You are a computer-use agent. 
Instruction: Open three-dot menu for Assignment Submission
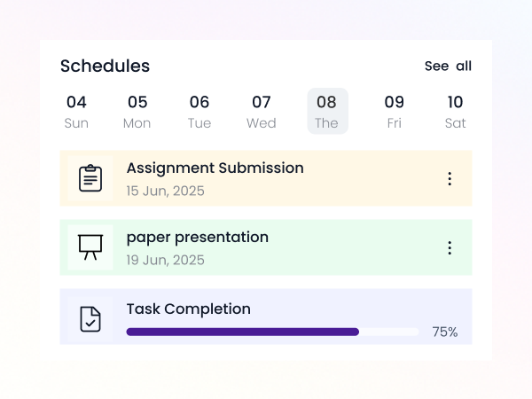(x=450, y=178)
